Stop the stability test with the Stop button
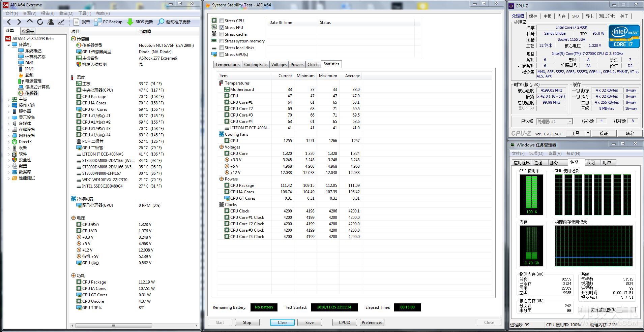 [247, 323]
